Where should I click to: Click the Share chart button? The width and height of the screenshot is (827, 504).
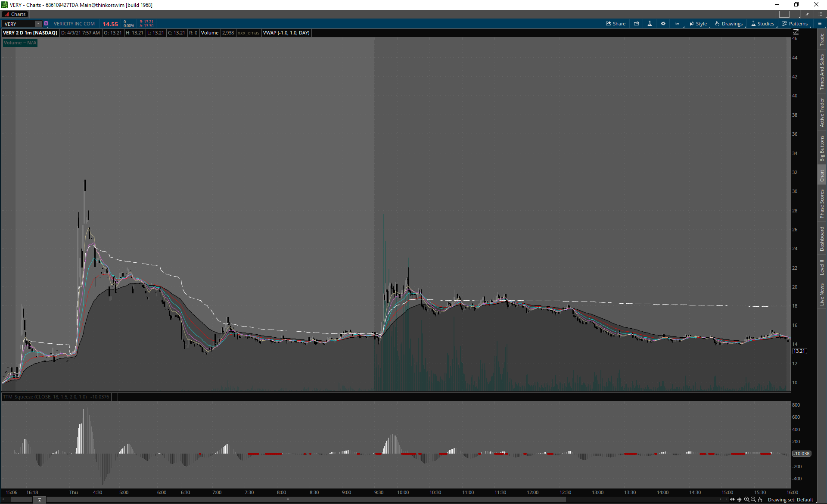pos(616,24)
